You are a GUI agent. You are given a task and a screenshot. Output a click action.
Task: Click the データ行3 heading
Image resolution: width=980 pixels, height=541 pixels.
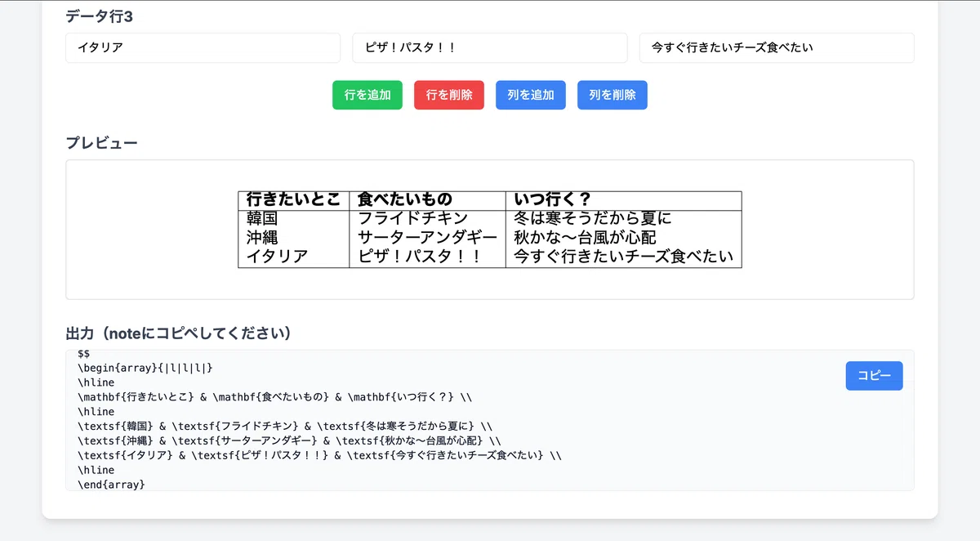(x=100, y=16)
